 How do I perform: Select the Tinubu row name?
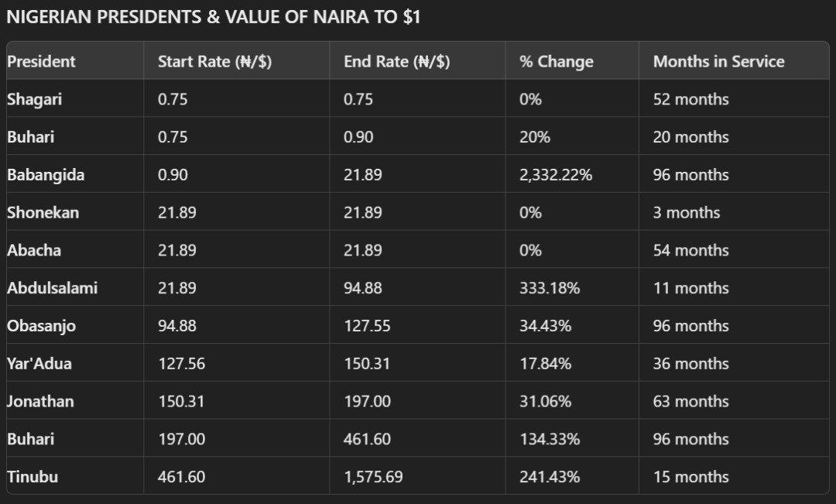pos(33,477)
